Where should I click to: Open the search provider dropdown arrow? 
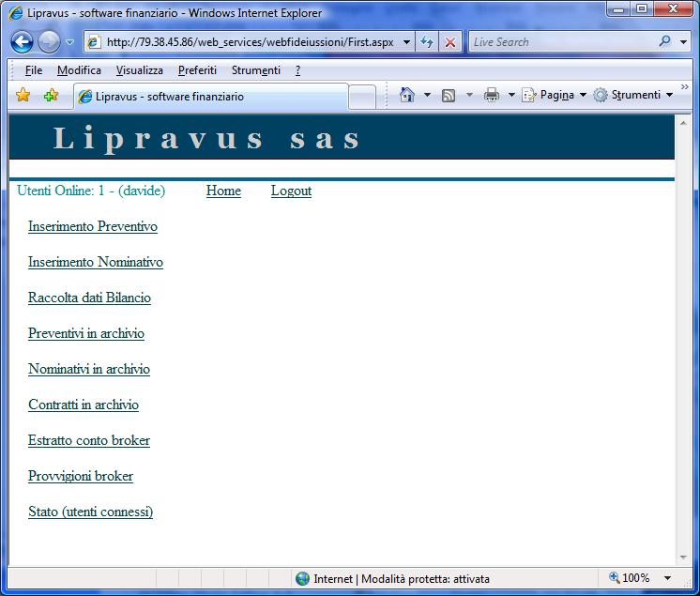pos(683,42)
